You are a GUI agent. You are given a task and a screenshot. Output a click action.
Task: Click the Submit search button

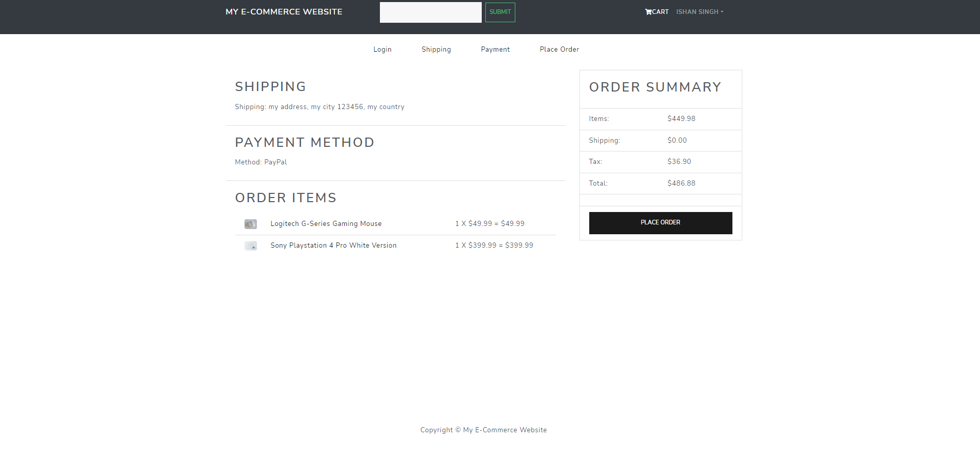click(x=500, y=12)
